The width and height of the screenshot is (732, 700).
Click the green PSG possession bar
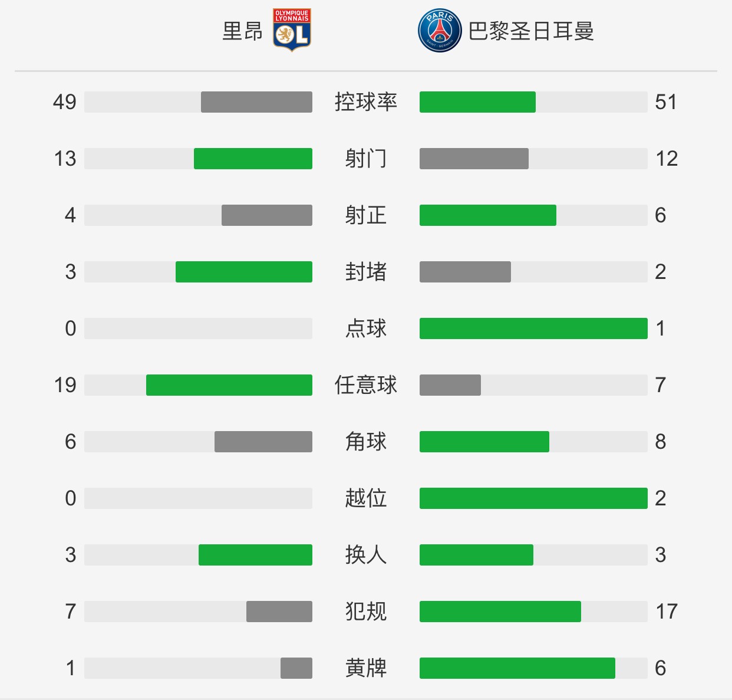tap(477, 102)
